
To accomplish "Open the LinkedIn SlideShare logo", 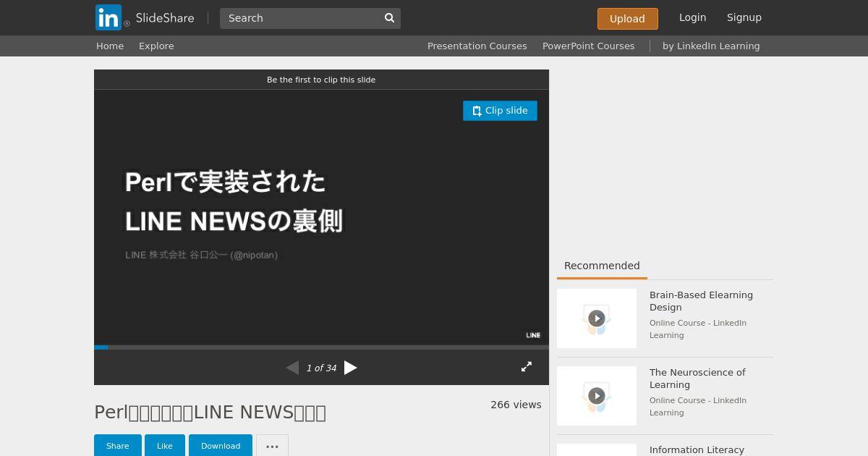I will coord(145,17).
